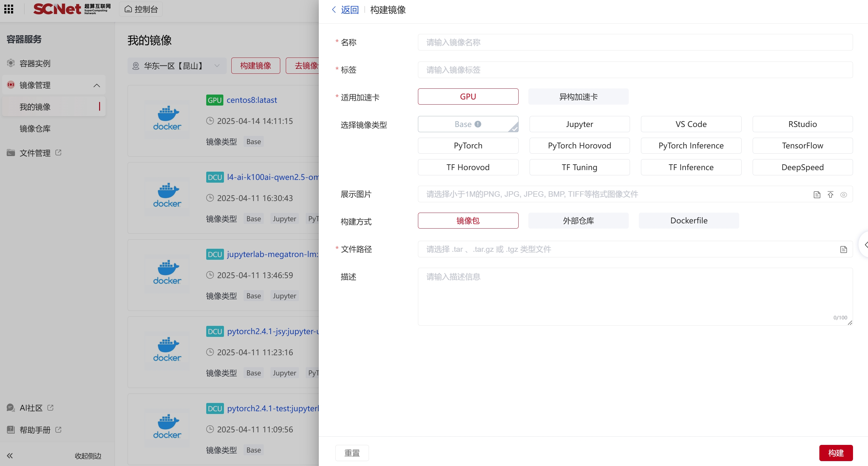Select 镜像包 build method
The image size is (868, 466).
pyautogui.click(x=468, y=221)
